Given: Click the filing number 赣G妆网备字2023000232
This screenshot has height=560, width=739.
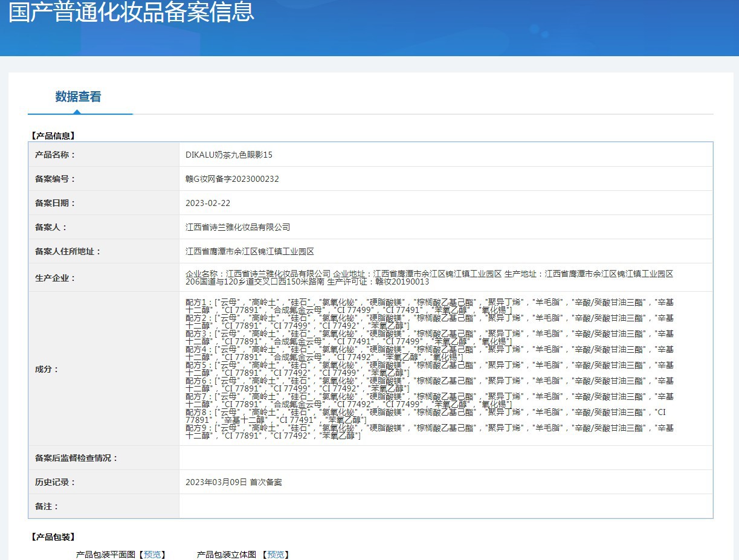Looking at the screenshot, I should pos(232,179).
